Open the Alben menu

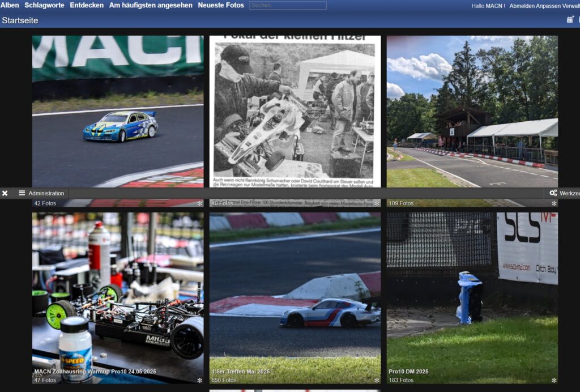tap(11, 5)
